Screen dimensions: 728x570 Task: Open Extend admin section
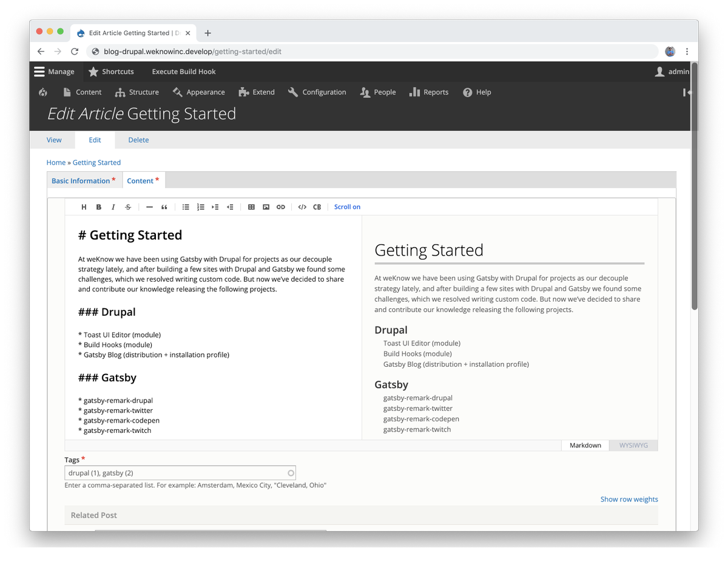(x=257, y=92)
